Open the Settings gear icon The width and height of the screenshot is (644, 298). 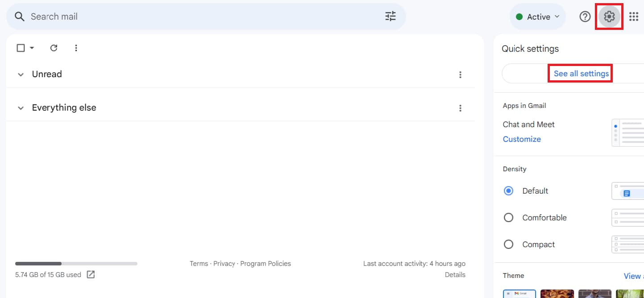pos(609,17)
